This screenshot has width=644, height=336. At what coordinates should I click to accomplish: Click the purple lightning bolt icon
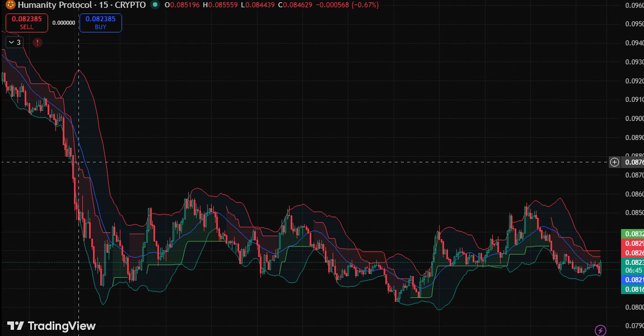600,330
